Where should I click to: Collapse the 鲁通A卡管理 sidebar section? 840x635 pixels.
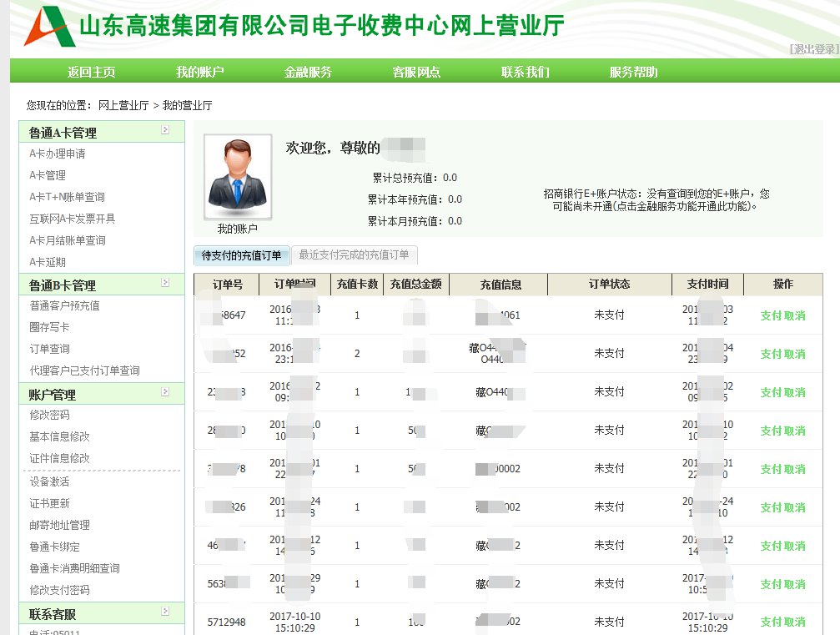165,130
